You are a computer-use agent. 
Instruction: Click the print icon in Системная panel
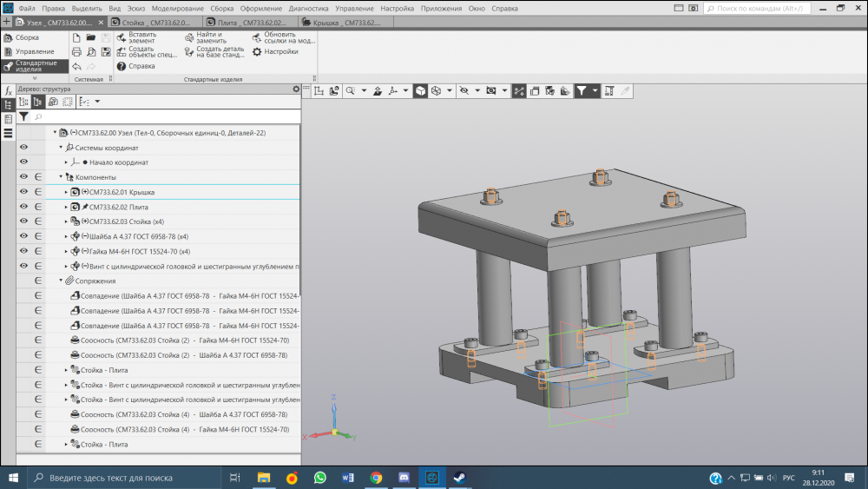pyautogui.click(x=76, y=52)
